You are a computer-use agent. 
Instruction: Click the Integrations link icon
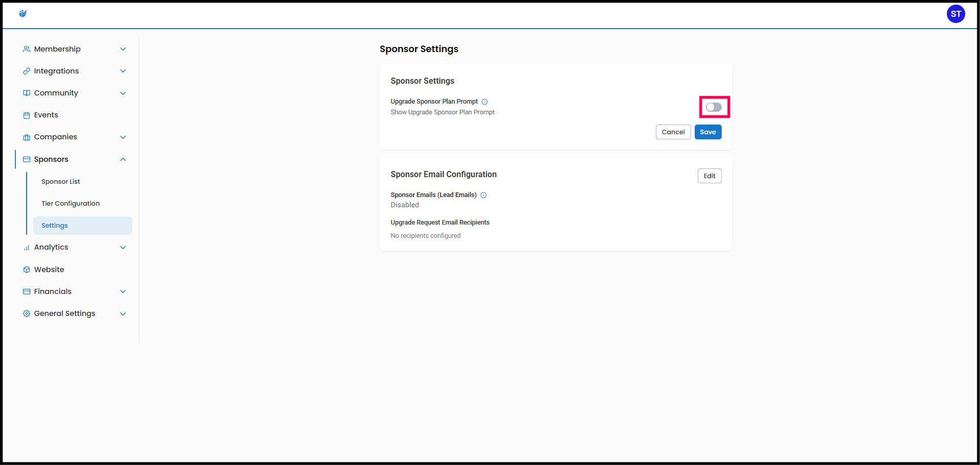point(27,71)
